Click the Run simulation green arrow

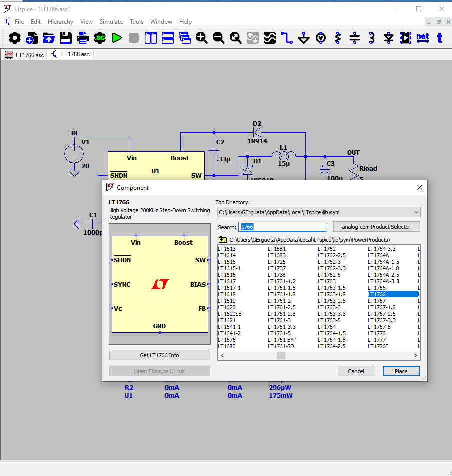[x=117, y=38]
